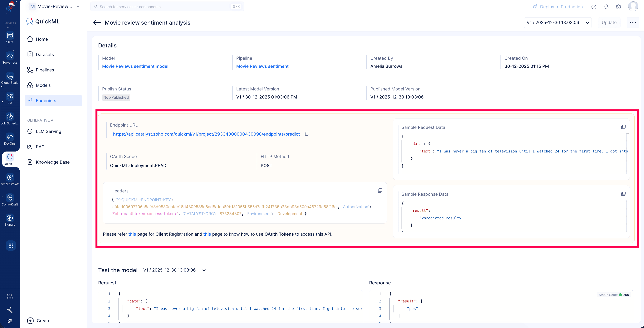Click the "<predicted-result>" sample response value
Viewport: 644px width, 328px height.
(x=441, y=218)
